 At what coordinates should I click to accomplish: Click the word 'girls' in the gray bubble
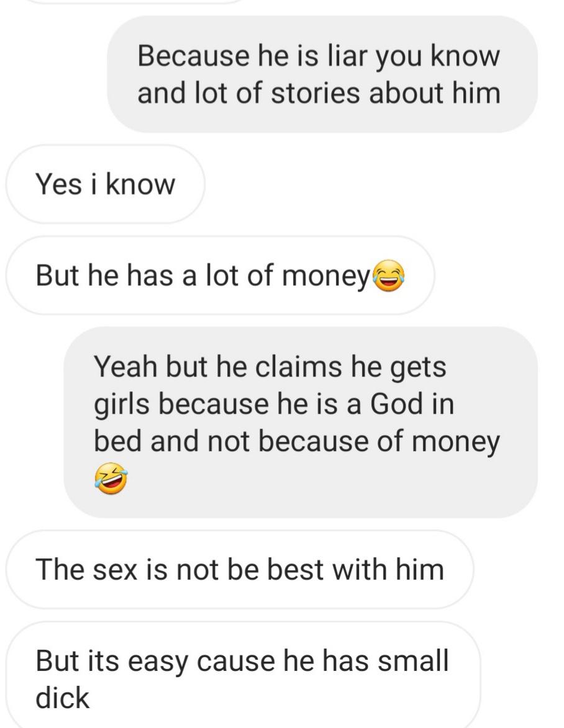pos(122,405)
